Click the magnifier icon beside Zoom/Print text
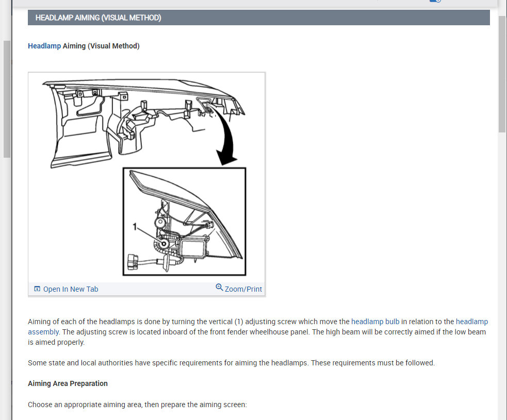507x420 pixels. pyautogui.click(x=219, y=287)
